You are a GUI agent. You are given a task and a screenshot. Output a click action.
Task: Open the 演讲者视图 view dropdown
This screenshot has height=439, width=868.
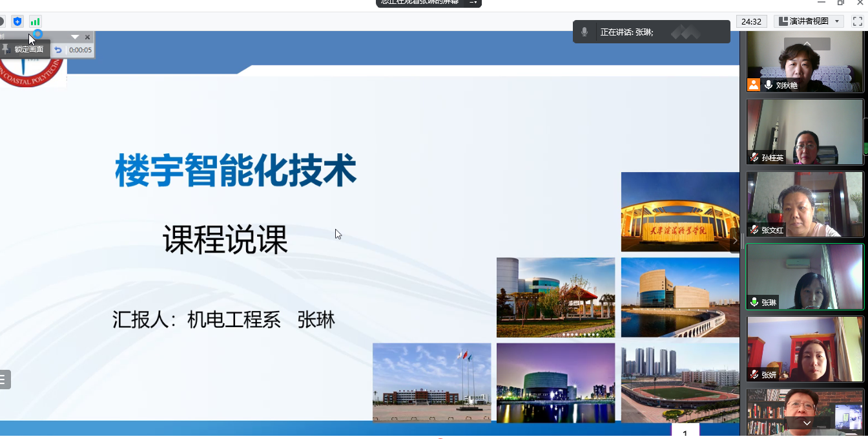[x=810, y=21]
